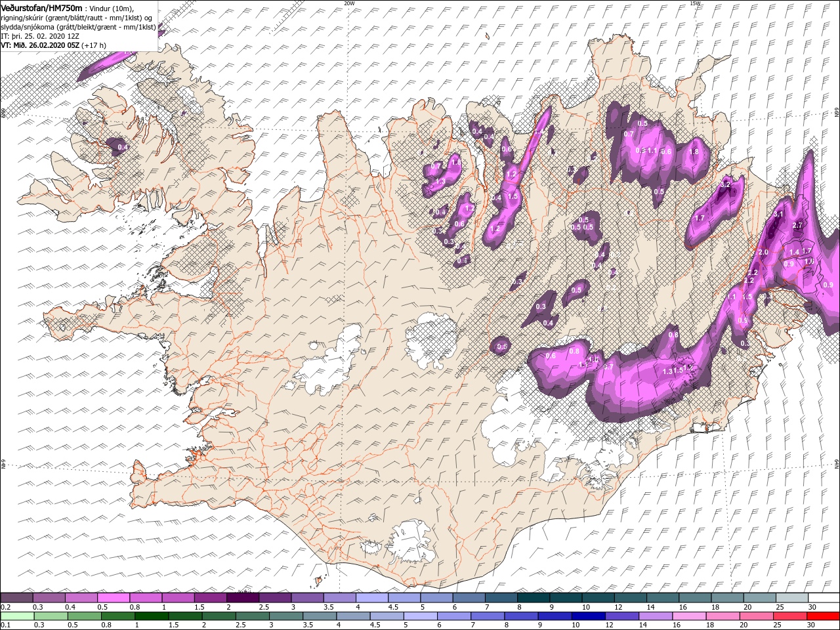Click the '0.1' label on the lower legend scale
This screenshot has height=630, width=840.
(x=5, y=625)
